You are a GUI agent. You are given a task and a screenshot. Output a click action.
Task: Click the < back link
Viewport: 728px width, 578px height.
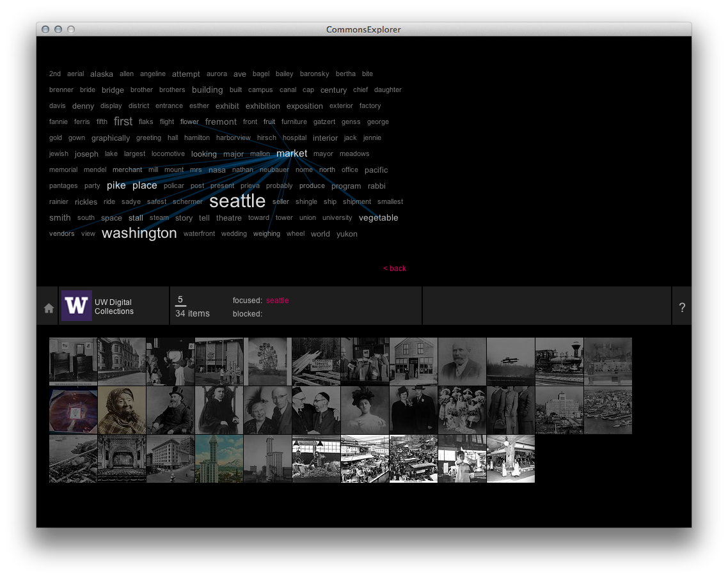pos(395,269)
